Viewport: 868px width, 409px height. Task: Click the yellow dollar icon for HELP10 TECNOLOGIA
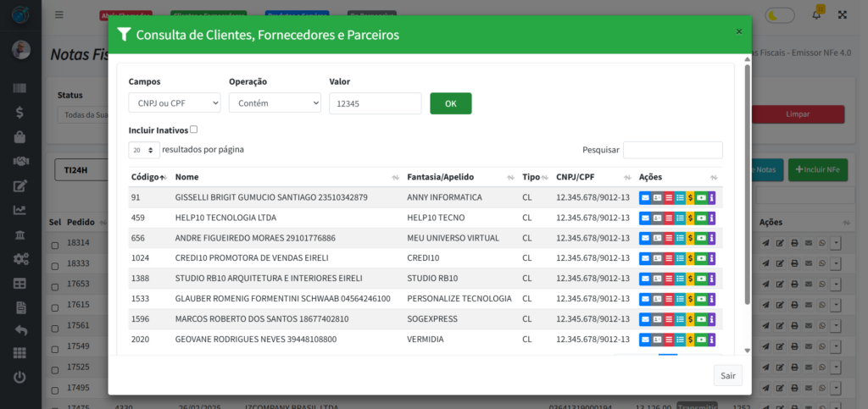[691, 218]
